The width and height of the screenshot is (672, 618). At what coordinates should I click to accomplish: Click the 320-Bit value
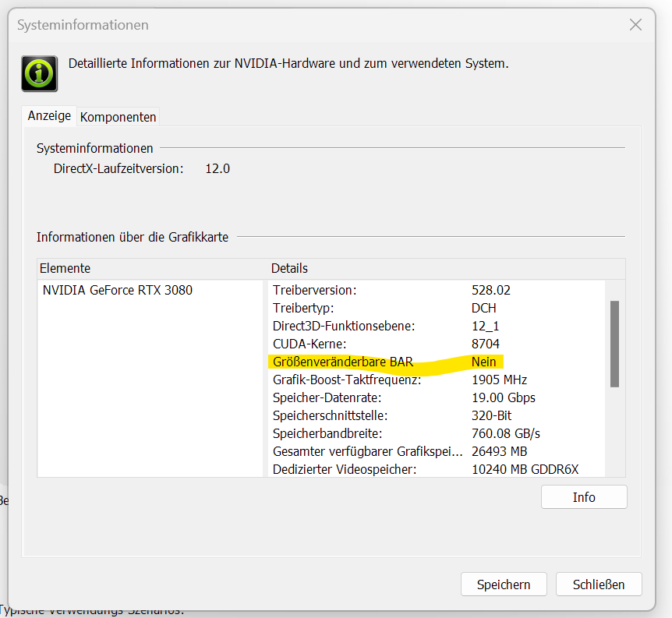pos(492,415)
